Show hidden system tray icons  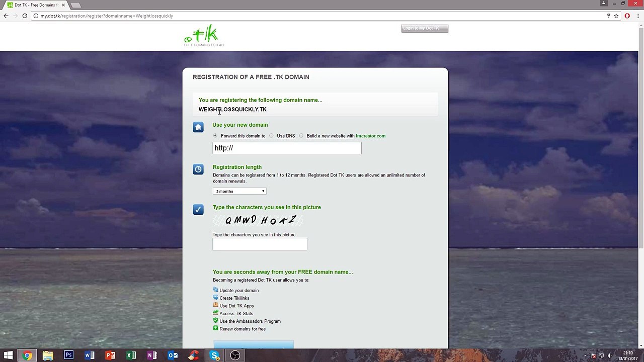point(585,355)
